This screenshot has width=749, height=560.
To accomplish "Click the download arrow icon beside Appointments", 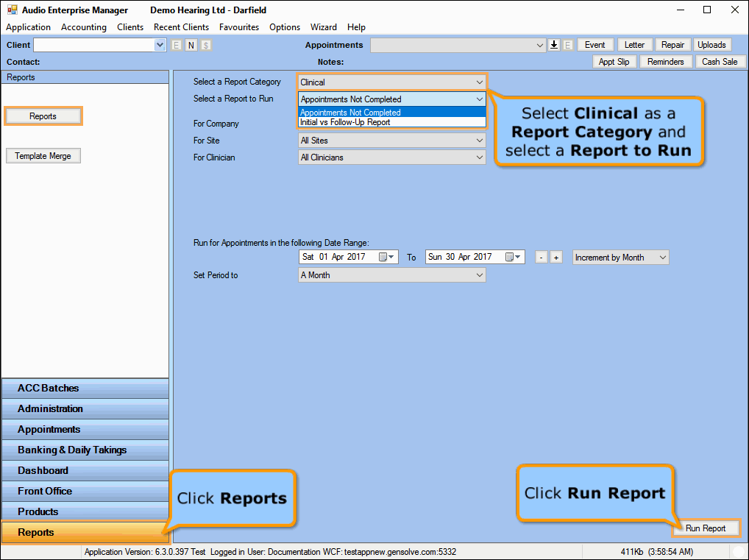I will (555, 45).
